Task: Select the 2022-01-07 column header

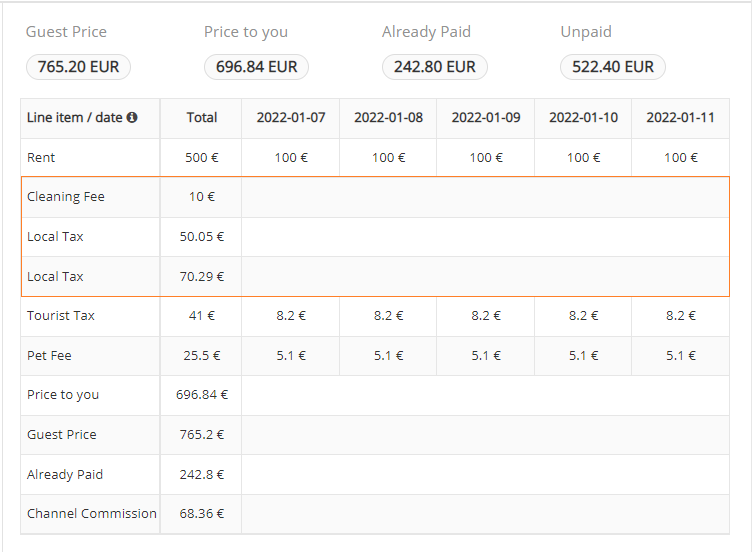Action: [x=290, y=118]
